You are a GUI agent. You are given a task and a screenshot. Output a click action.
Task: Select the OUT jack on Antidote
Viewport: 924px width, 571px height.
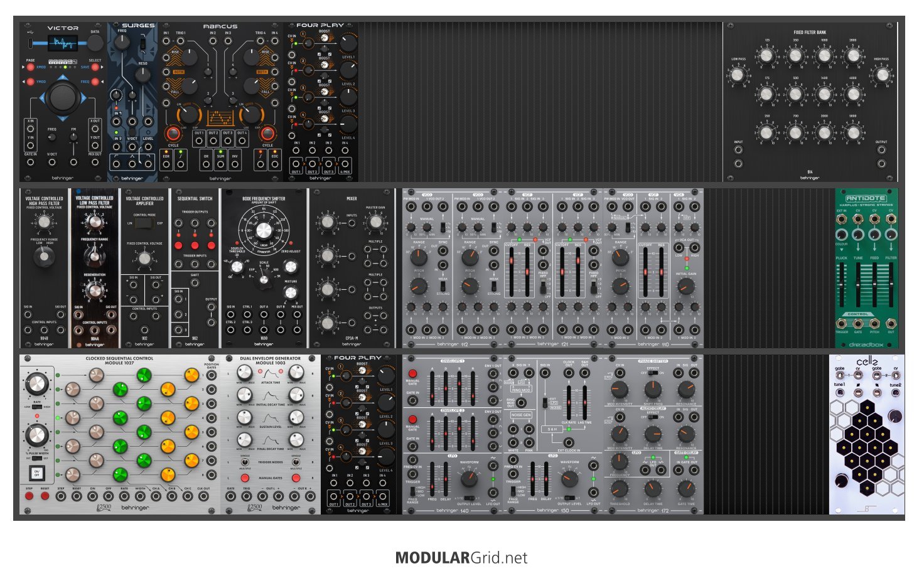click(x=891, y=324)
